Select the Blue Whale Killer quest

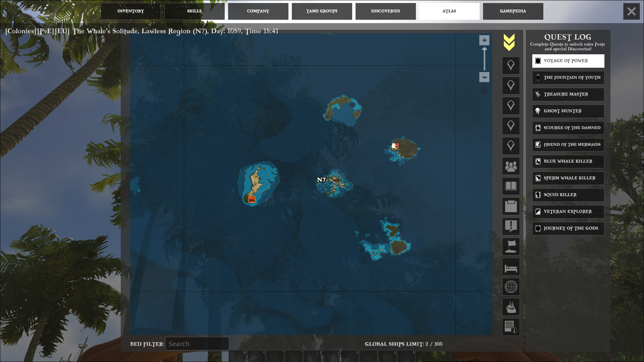point(568,162)
